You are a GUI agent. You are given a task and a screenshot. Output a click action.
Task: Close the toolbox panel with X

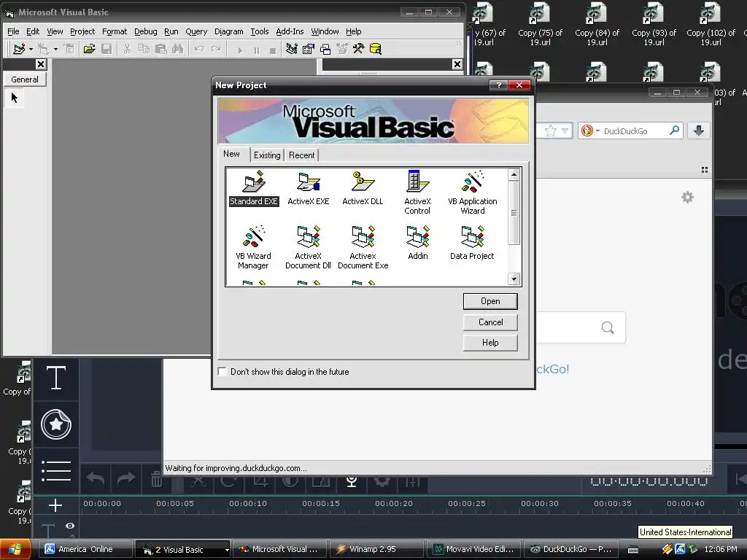tap(41, 64)
